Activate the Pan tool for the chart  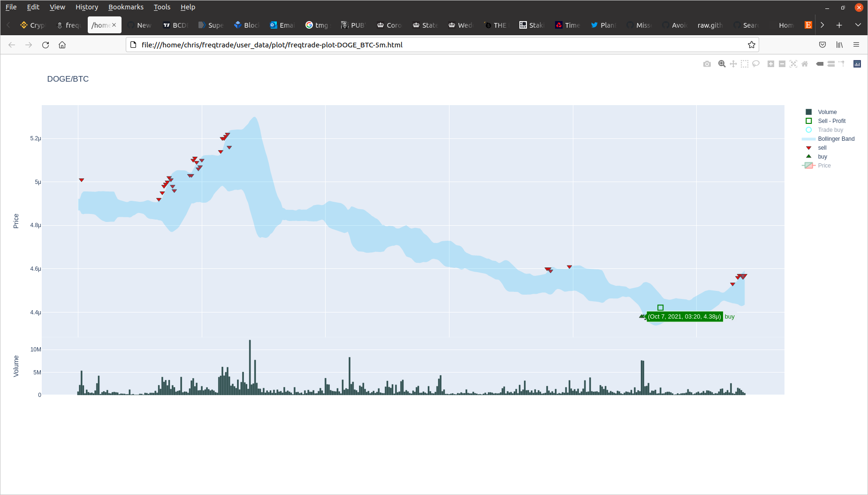733,64
